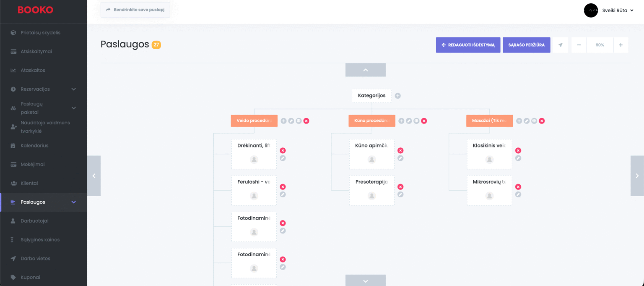This screenshot has height=286, width=644.
Task: Edit the Mikrosrovių service
Action: [x=518, y=194]
